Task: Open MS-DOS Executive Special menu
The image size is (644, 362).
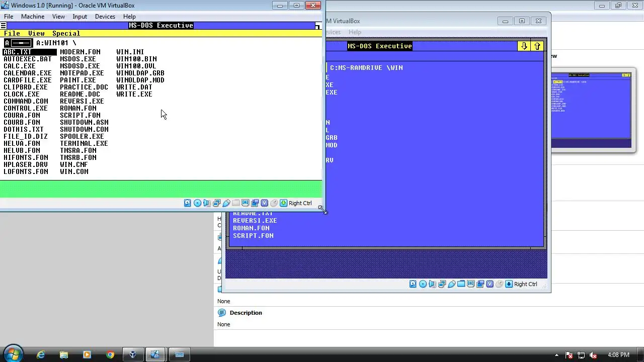Action: click(x=66, y=34)
